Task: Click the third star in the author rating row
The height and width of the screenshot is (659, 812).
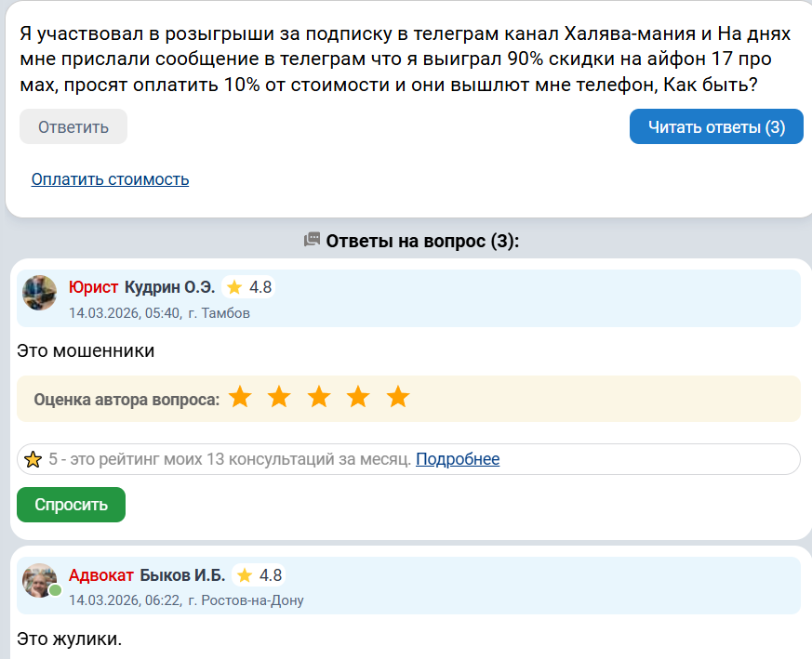Action: [319, 398]
